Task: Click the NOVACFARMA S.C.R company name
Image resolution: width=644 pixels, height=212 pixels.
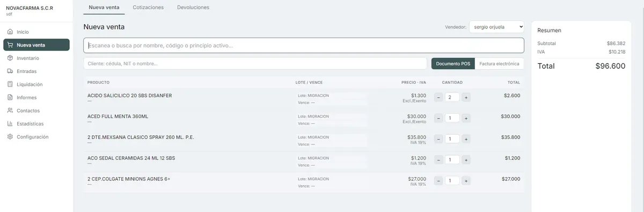Action: (x=30, y=8)
